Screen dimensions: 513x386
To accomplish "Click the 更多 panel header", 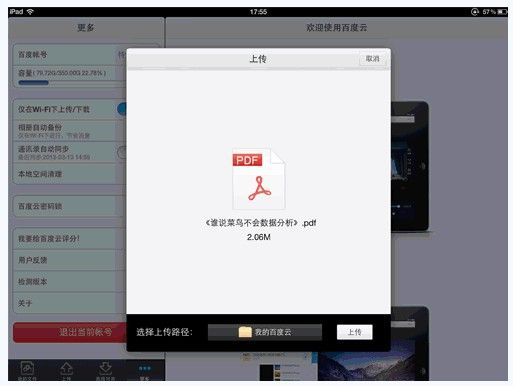I will tap(86, 27).
